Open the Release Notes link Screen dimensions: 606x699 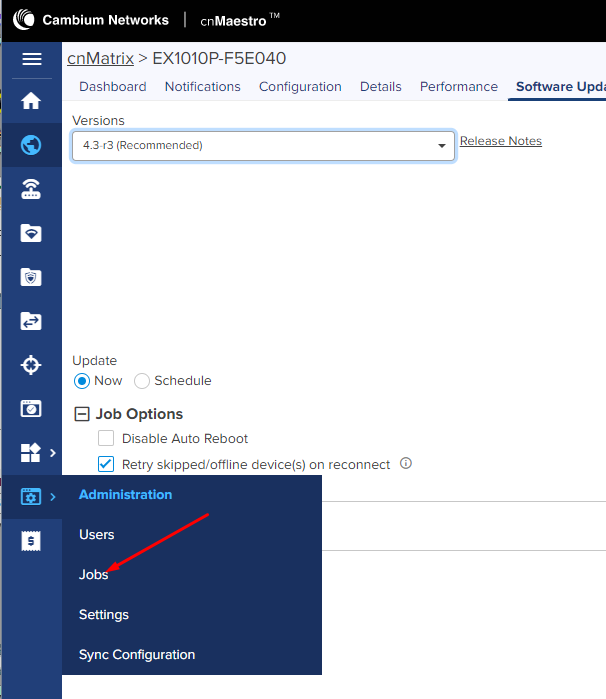[500, 141]
